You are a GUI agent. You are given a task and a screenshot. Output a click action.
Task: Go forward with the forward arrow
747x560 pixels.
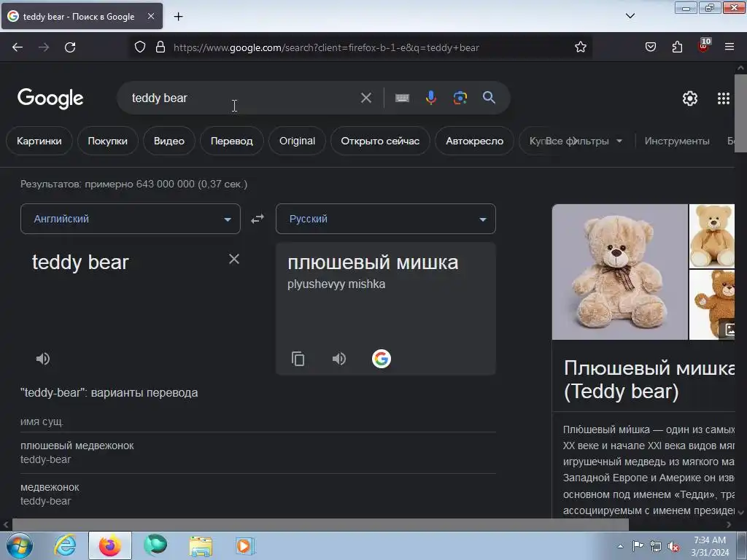pyautogui.click(x=44, y=47)
